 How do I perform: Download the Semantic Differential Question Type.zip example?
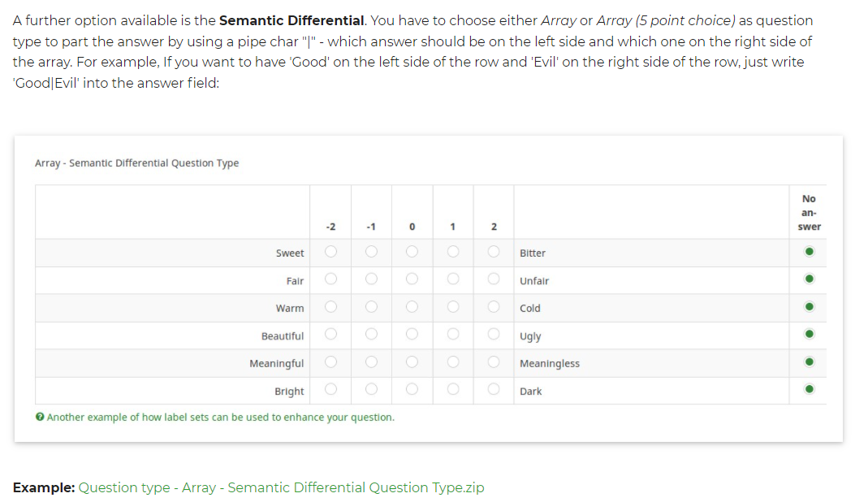(281, 487)
